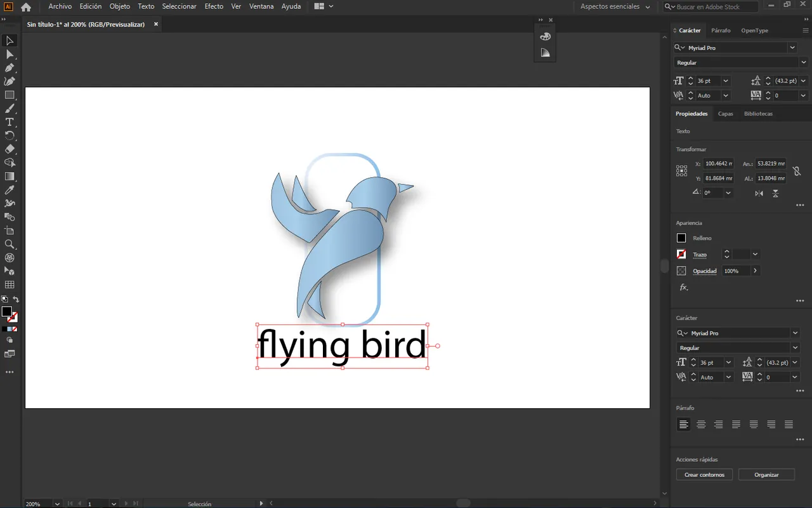
Task: Open the Archivo menu
Action: tap(60, 6)
